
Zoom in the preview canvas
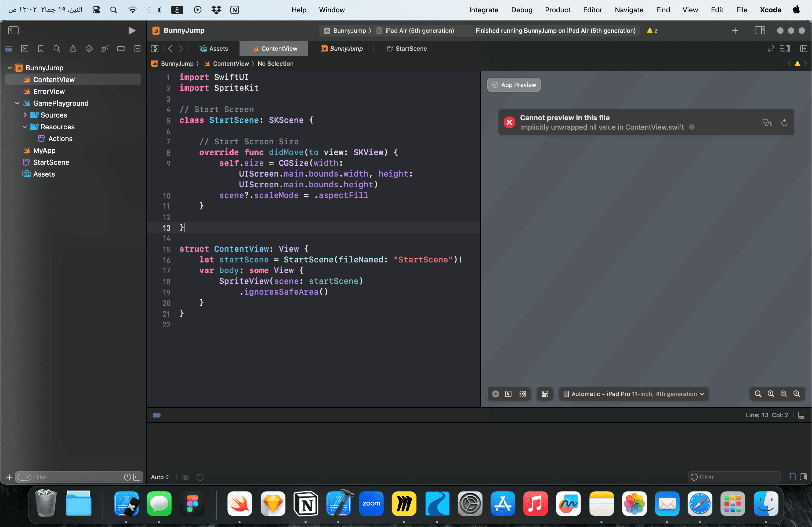pos(797,394)
